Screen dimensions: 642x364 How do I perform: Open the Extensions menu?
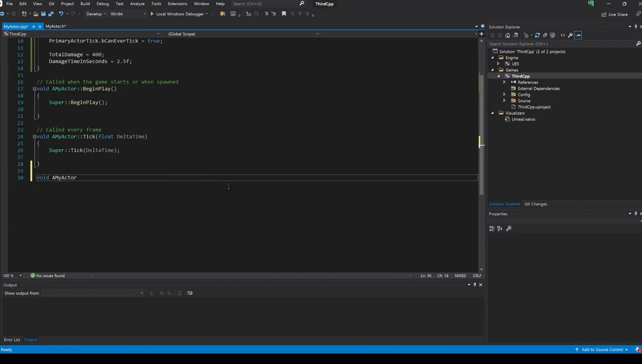point(178,4)
